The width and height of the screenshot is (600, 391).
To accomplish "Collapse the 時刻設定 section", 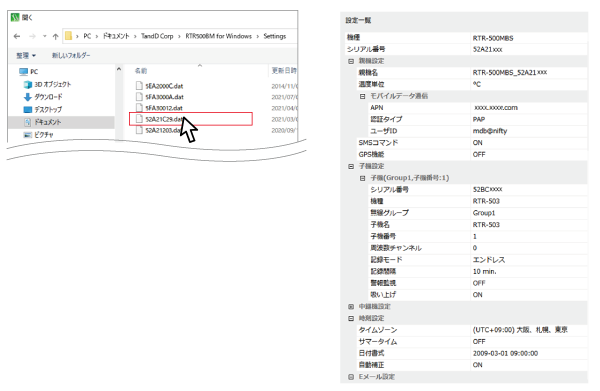I will (351, 319).
